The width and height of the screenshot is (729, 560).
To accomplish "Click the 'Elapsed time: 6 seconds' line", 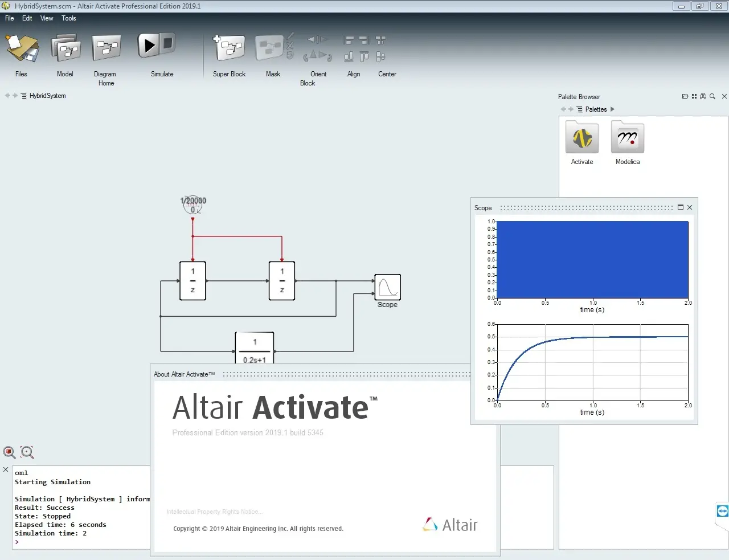I will pos(60,525).
